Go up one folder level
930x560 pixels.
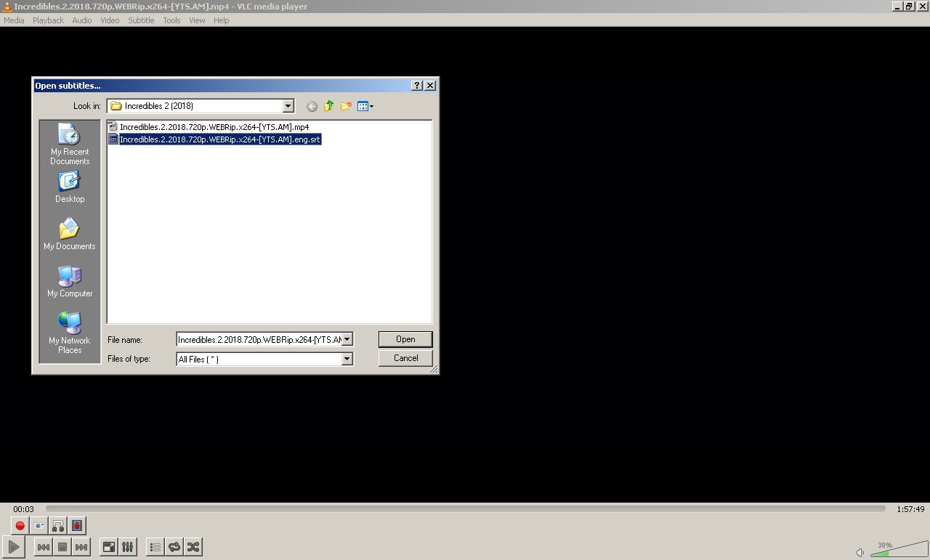pos(328,106)
